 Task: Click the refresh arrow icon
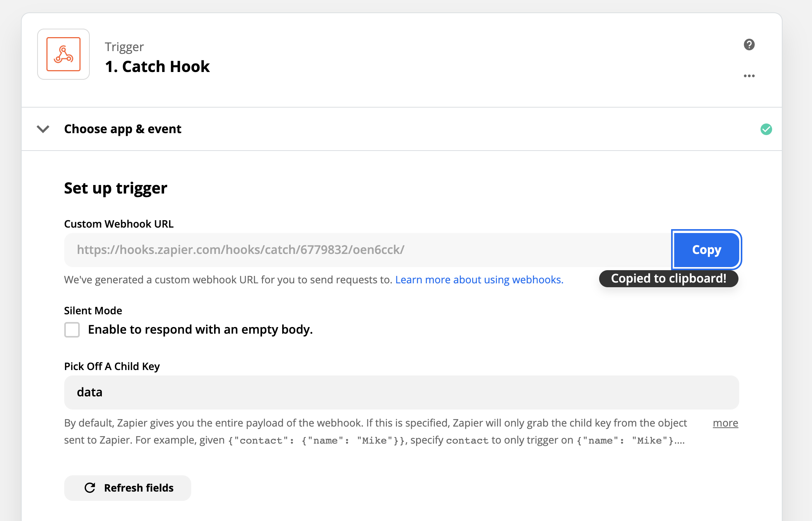coord(90,488)
